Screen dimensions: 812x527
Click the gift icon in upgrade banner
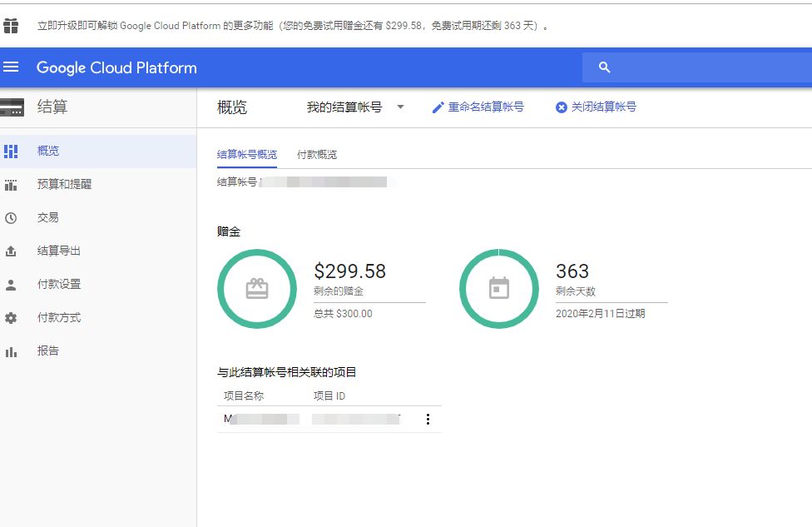click(x=10, y=25)
